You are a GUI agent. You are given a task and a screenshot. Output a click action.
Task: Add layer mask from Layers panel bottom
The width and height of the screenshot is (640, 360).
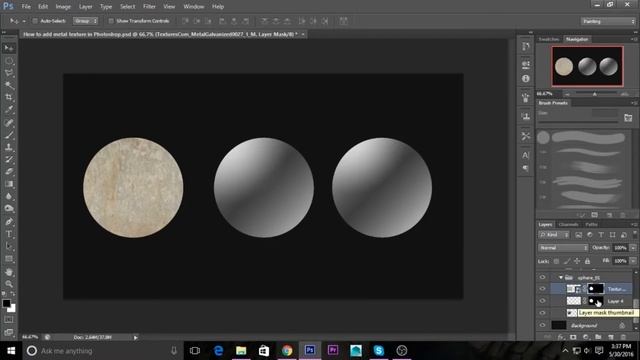[x=573, y=337]
